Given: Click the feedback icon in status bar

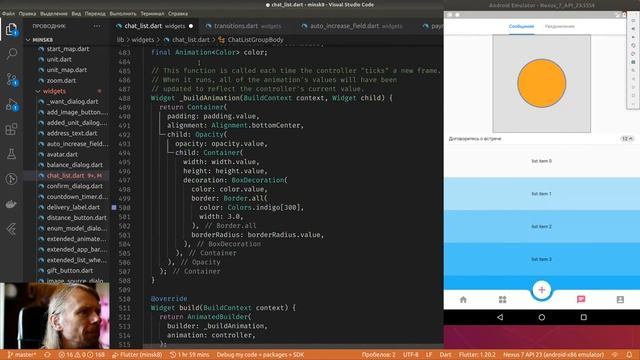Looking at the screenshot, I should (615, 355).
